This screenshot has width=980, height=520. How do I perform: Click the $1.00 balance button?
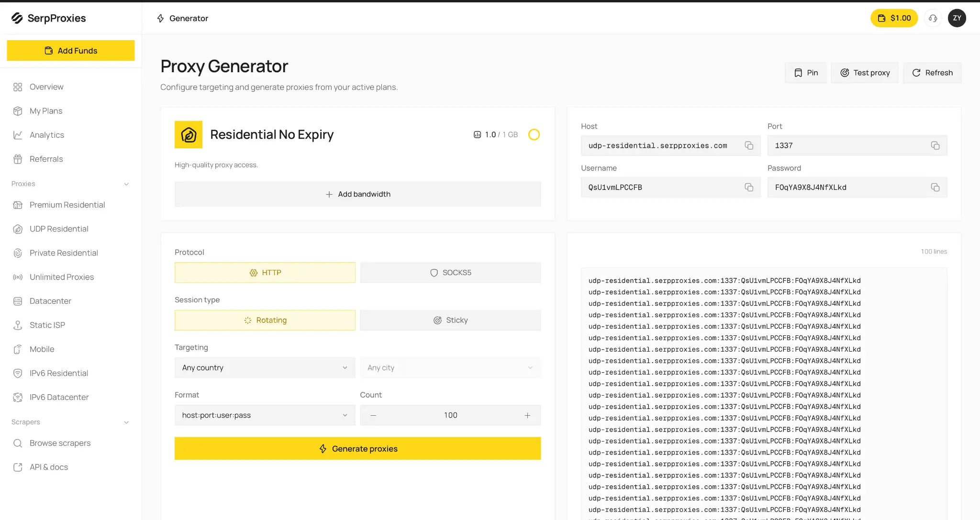[894, 18]
